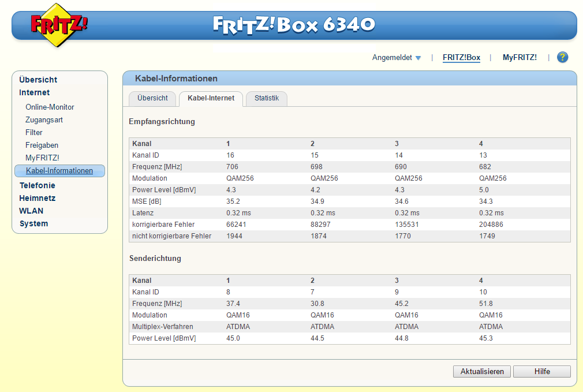Open the Filter menu entry
The width and height of the screenshot is (583, 392).
(34, 132)
